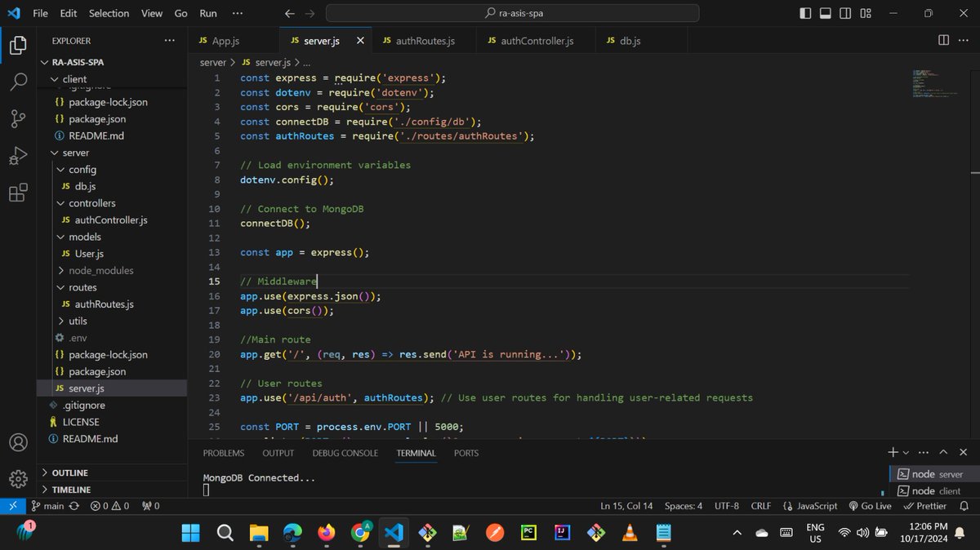Go back with the navigation arrow
Screen dimensions: 980x550
pos(289,13)
